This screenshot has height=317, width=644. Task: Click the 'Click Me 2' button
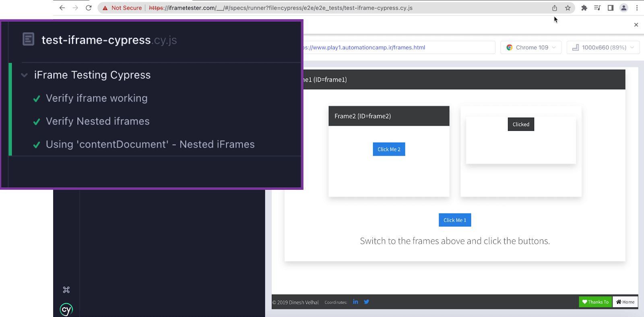pyautogui.click(x=389, y=149)
